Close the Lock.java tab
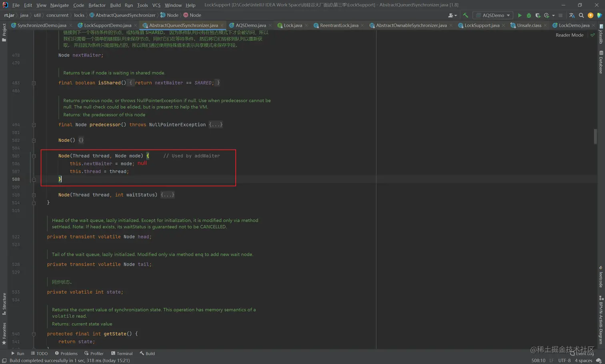The height and width of the screenshot is (364, 605). point(307,25)
